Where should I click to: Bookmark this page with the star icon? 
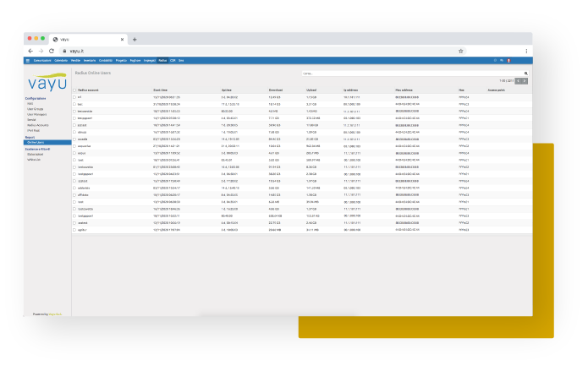point(461,51)
